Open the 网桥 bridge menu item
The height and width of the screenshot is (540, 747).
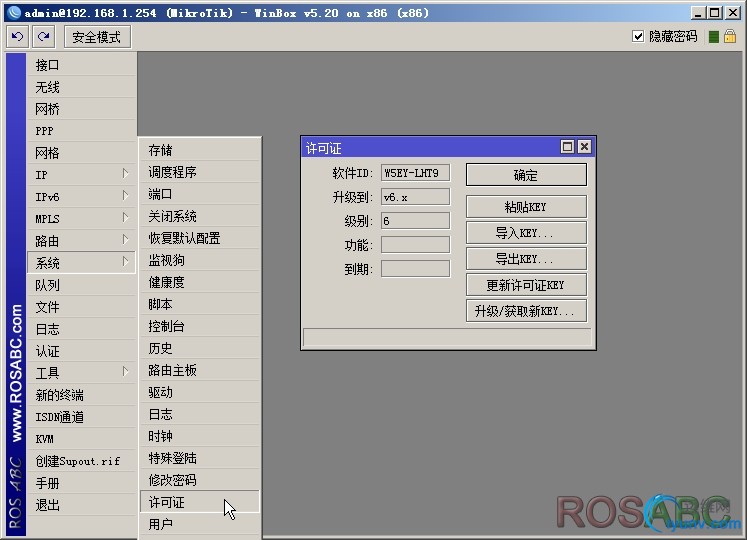[81, 109]
